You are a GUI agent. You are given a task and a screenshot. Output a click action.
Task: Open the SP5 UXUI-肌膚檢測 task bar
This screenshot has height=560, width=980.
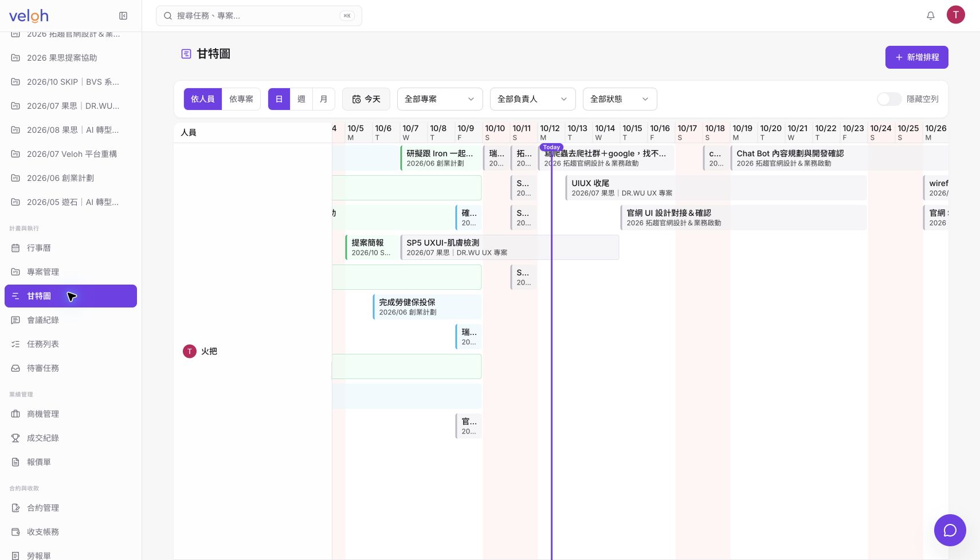click(509, 247)
